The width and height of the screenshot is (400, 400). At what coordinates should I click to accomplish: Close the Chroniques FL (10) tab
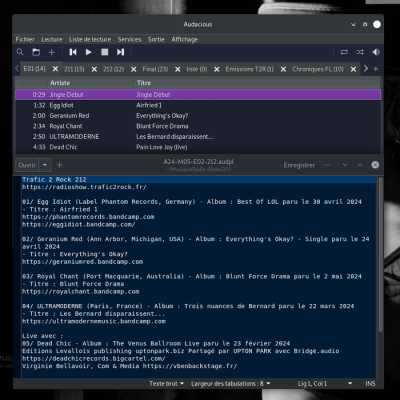(x=353, y=69)
